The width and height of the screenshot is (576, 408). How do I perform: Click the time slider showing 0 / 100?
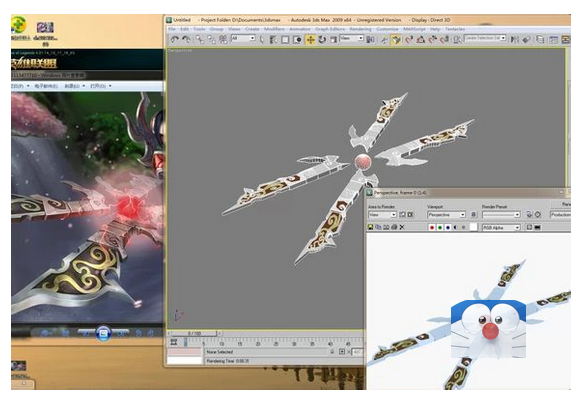coord(195,333)
